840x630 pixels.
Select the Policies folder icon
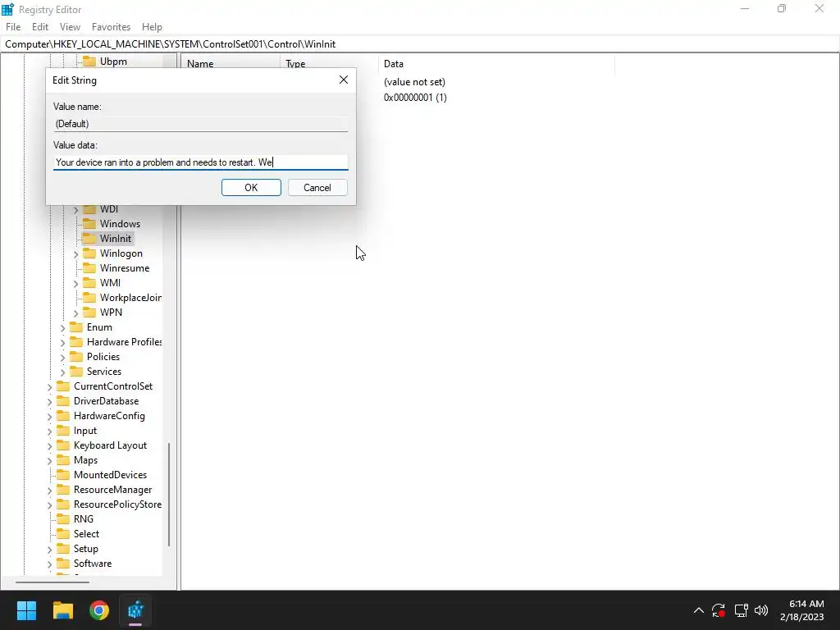[76, 356]
